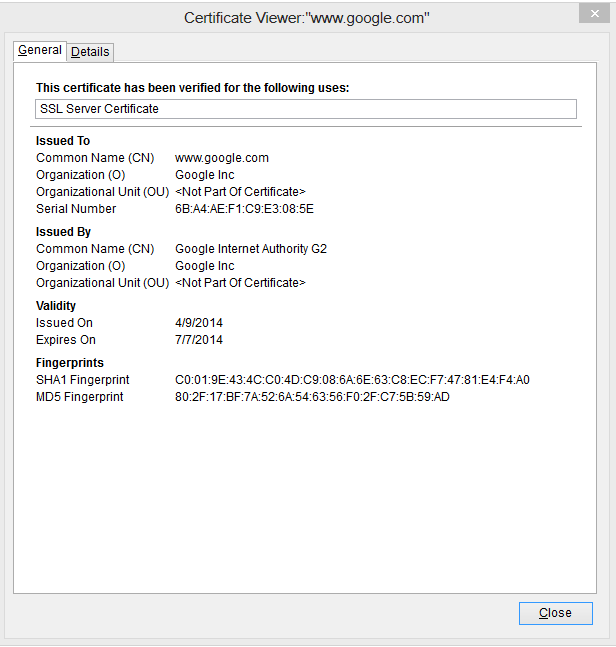Image resolution: width=616 pixels, height=647 pixels.
Task: Click the Issued By section heading
Action: (63, 232)
